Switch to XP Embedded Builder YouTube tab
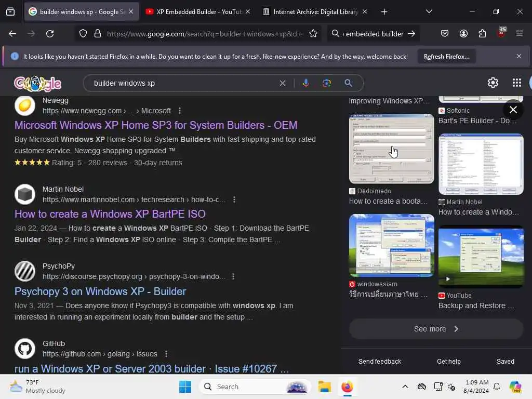Screen dimensions: 532x399 coord(198,12)
